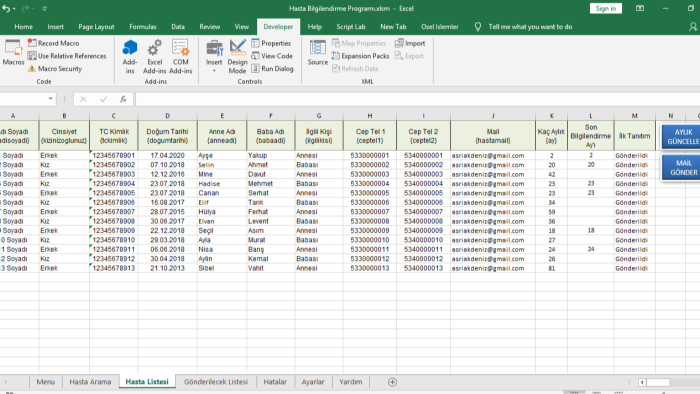This screenshot has height=394, width=700.
Task: Add a new sheet with plus icon
Action: coord(392,382)
